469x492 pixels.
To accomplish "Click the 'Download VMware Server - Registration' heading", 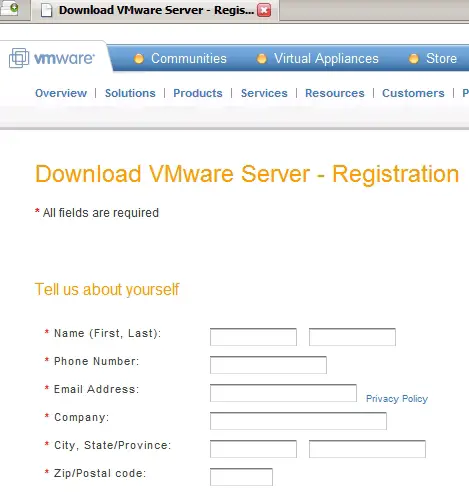I will [x=247, y=174].
